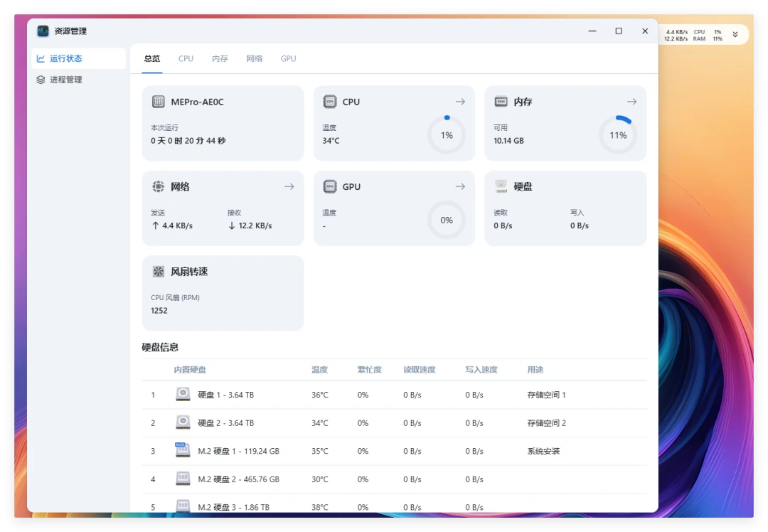This screenshot has height=532, width=768.
Task: Click the 30°C temperature cell
Action: (320, 479)
